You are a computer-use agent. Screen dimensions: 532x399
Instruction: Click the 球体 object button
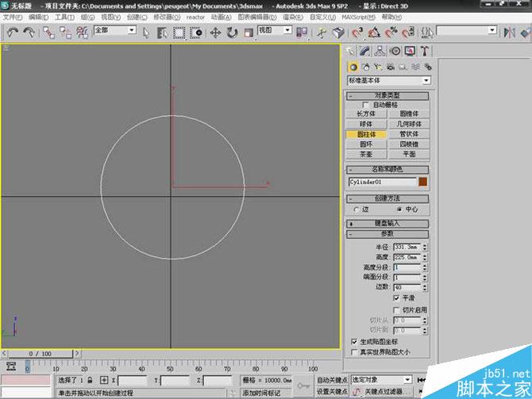click(366, 124)
